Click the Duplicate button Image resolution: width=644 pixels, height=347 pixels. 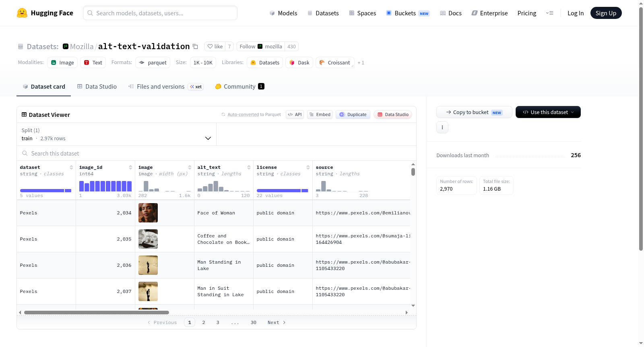pos(353,114)
